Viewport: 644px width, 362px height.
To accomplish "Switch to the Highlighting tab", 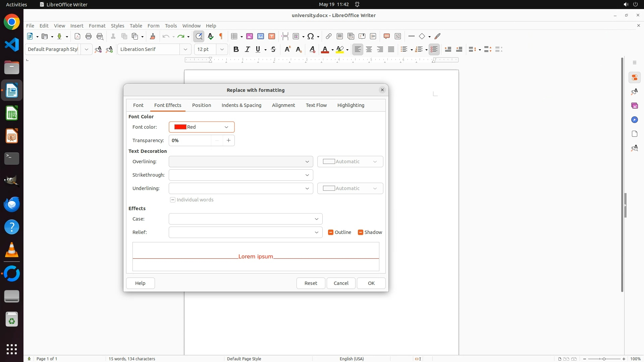I will (351, 105).
